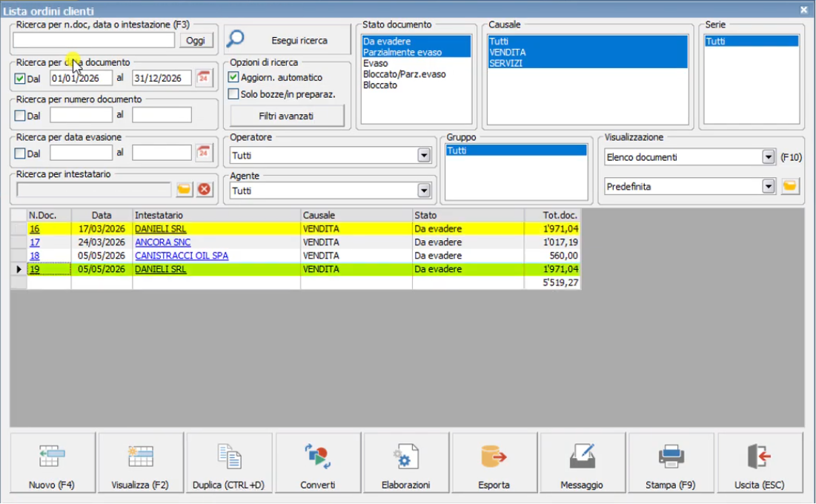Click the red clear button for intestatario search
816x504 pixels.
(204, 189)
